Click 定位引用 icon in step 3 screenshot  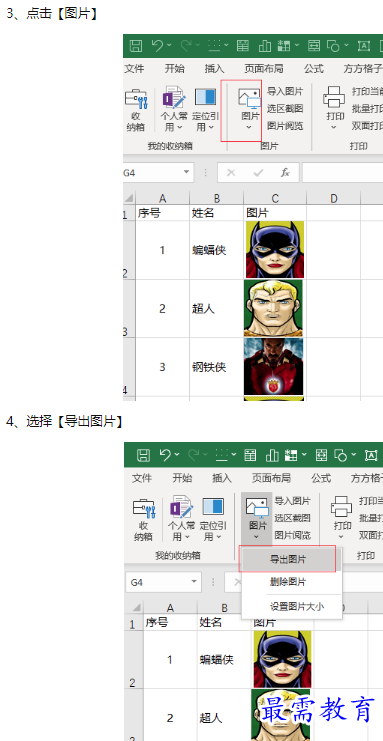tap(205, 97)
